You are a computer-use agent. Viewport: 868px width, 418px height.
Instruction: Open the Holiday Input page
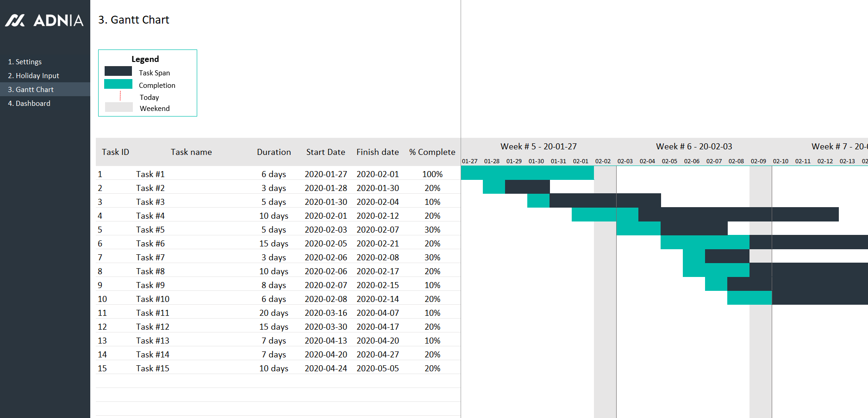click(34, 75)
